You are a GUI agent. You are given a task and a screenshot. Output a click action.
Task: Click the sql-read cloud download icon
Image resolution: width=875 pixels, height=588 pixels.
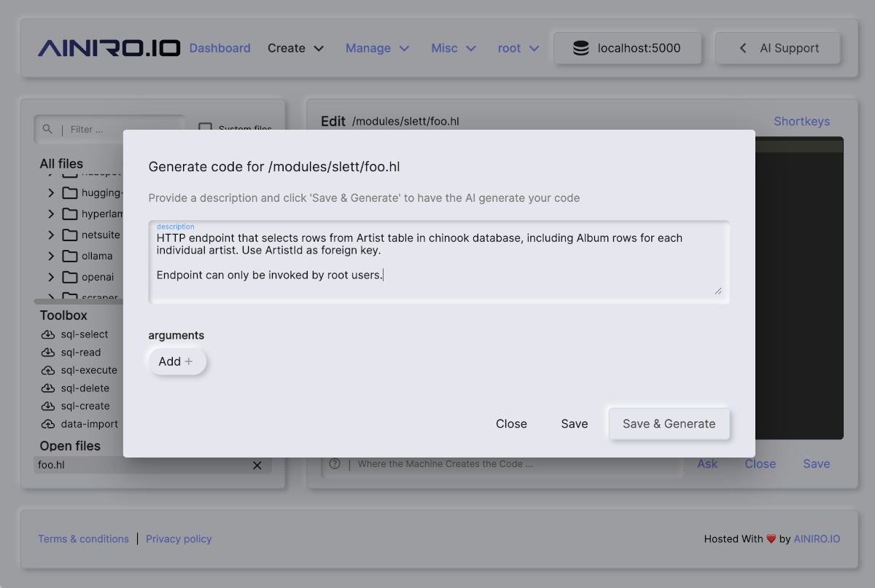coord(48,353)
